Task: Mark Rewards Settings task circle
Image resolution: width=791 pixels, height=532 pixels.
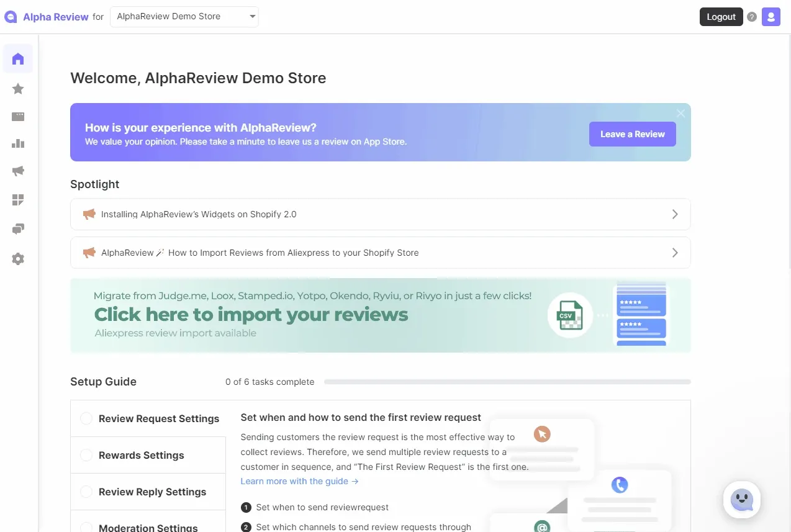Action: (x=86, y=455)
